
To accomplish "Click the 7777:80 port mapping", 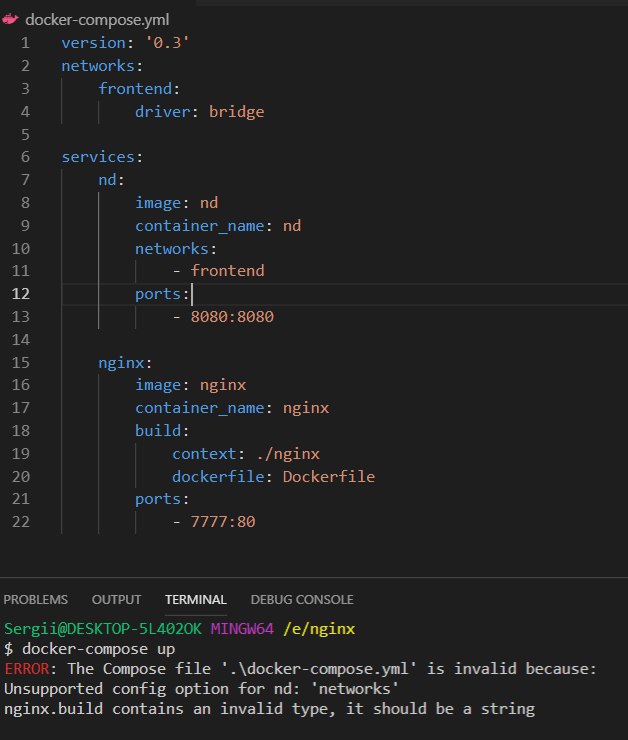I will pyautogui.click(x=223, y=521).
